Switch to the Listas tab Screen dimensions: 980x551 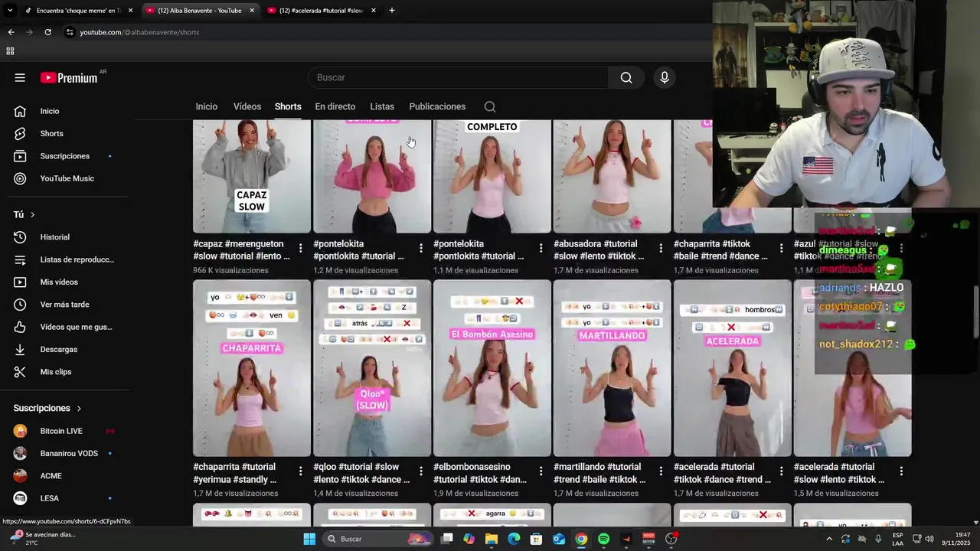(382, 106)
